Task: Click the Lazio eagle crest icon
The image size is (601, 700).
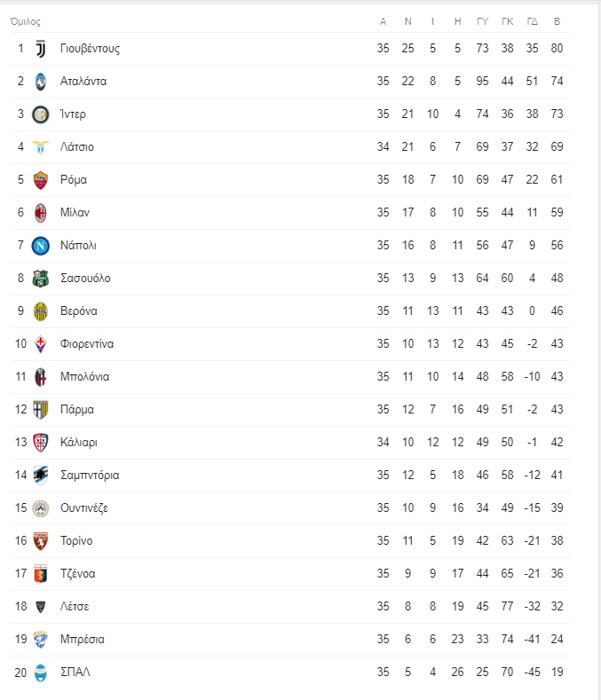Action: tap(40, 147)
